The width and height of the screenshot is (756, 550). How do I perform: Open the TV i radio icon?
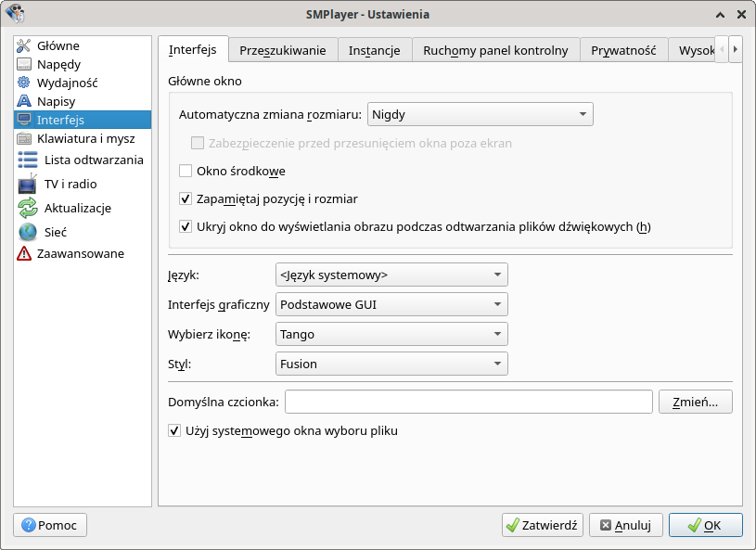coord(28,184)
